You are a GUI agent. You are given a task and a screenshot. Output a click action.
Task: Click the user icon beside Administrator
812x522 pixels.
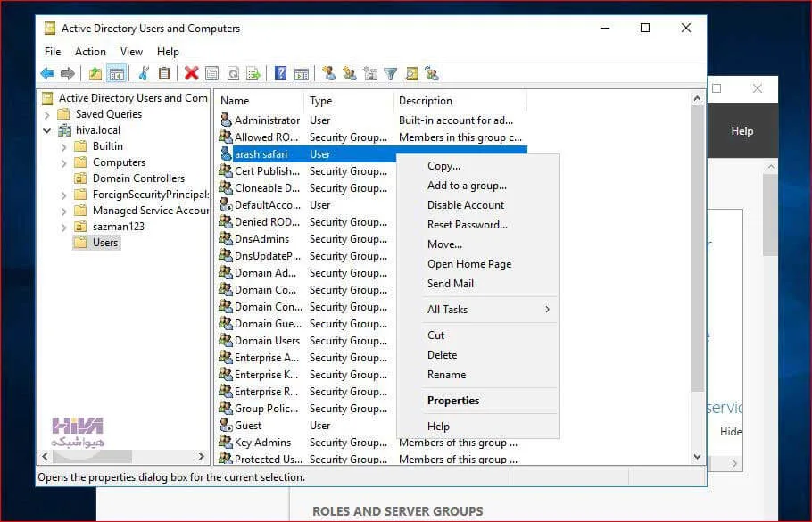tap(226, 120)
